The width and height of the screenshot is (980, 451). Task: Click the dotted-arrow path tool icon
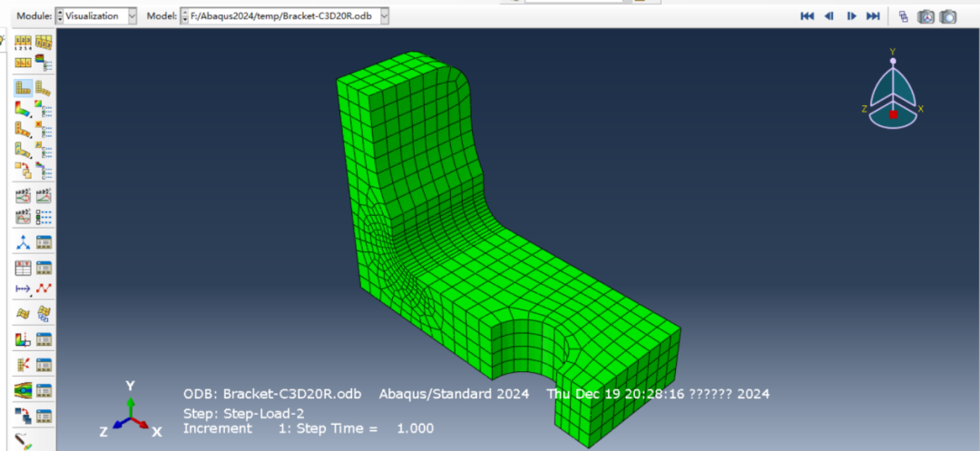[23, 288]
